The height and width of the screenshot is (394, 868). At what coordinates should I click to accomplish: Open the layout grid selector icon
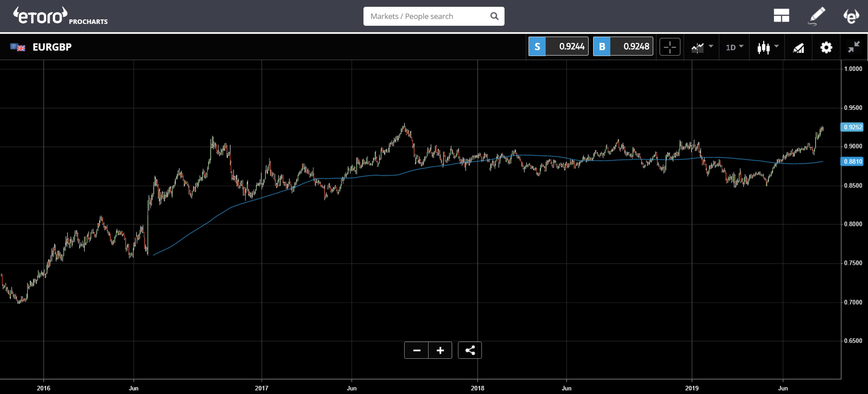781,16
